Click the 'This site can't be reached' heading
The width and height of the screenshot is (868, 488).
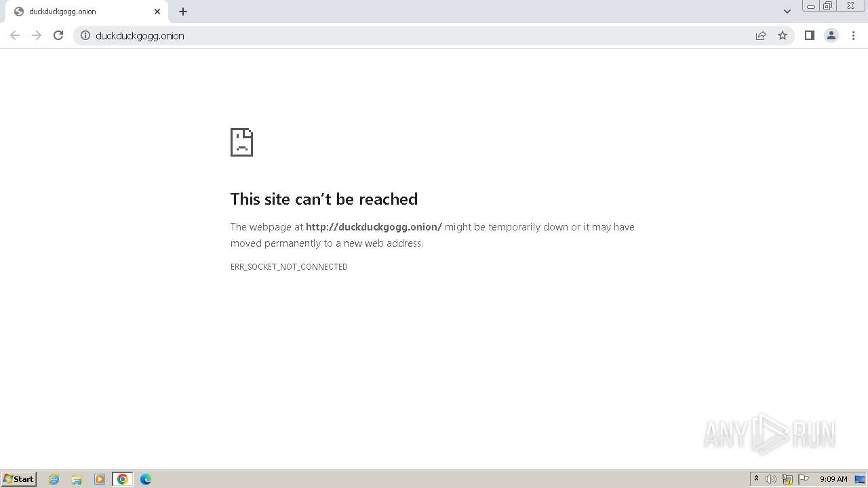tap(324, 199)
